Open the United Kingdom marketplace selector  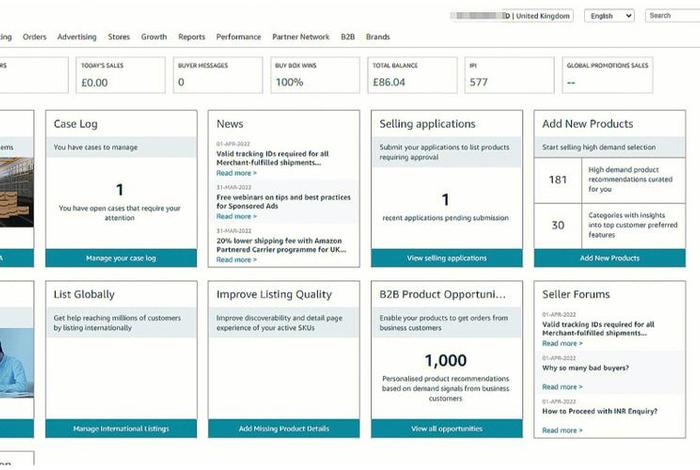543,16
